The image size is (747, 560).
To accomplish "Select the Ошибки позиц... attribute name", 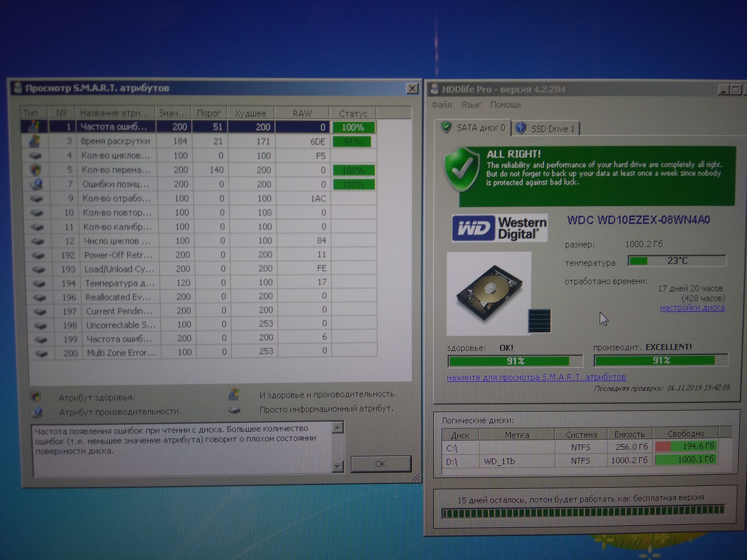I will [x=116, y=184].
